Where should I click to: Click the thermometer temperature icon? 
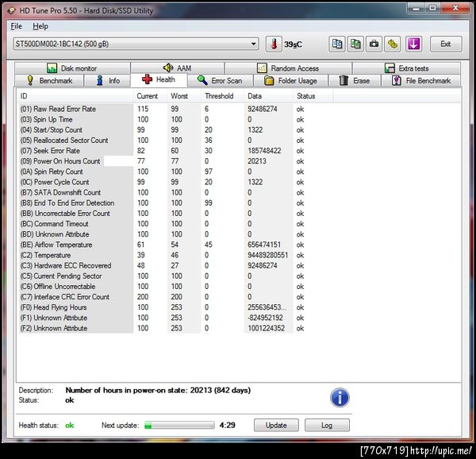pos(274,44)
